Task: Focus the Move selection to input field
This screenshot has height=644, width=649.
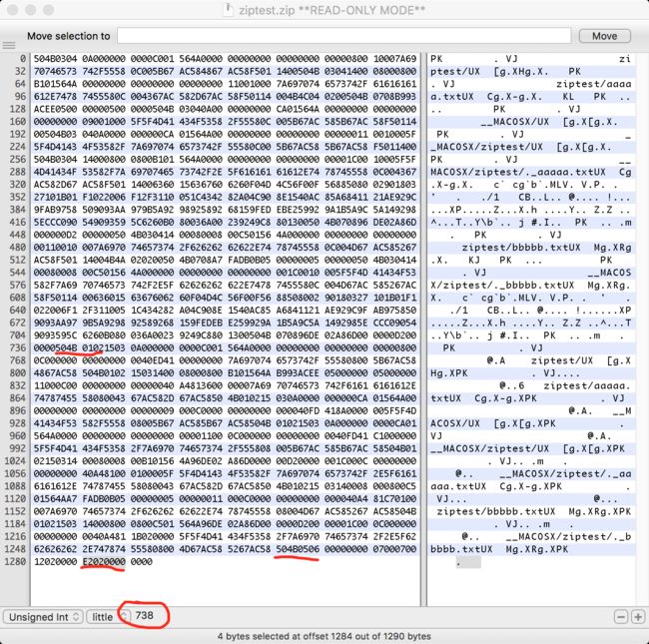Action: 343,36
